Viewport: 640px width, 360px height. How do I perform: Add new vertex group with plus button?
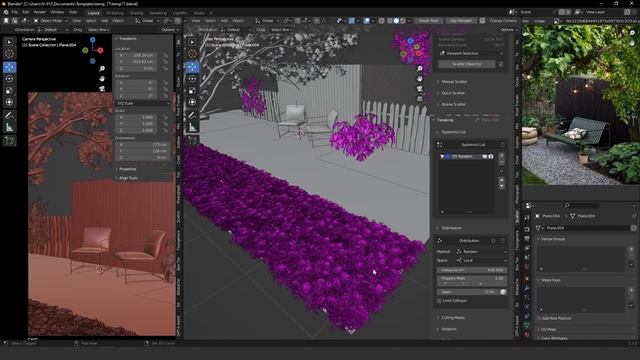631,249
